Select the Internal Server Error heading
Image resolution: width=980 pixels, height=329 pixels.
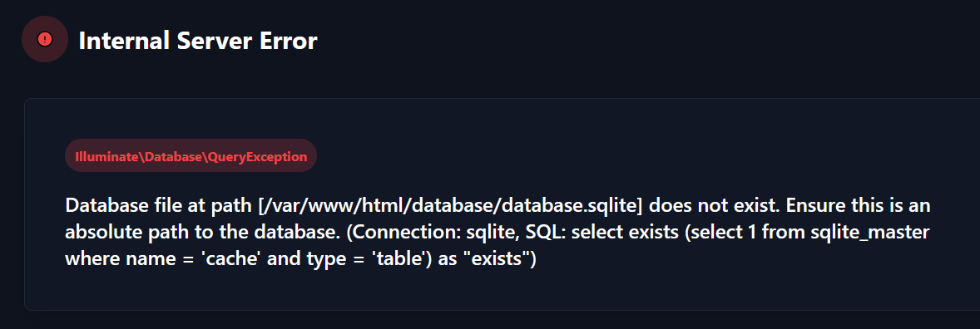(x=198, y=42)
